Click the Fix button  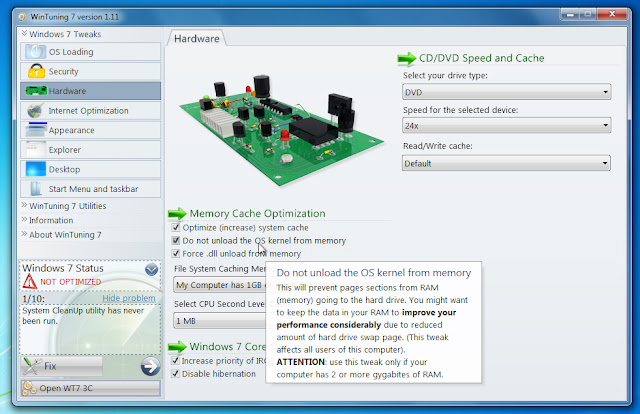click(62, 366)
